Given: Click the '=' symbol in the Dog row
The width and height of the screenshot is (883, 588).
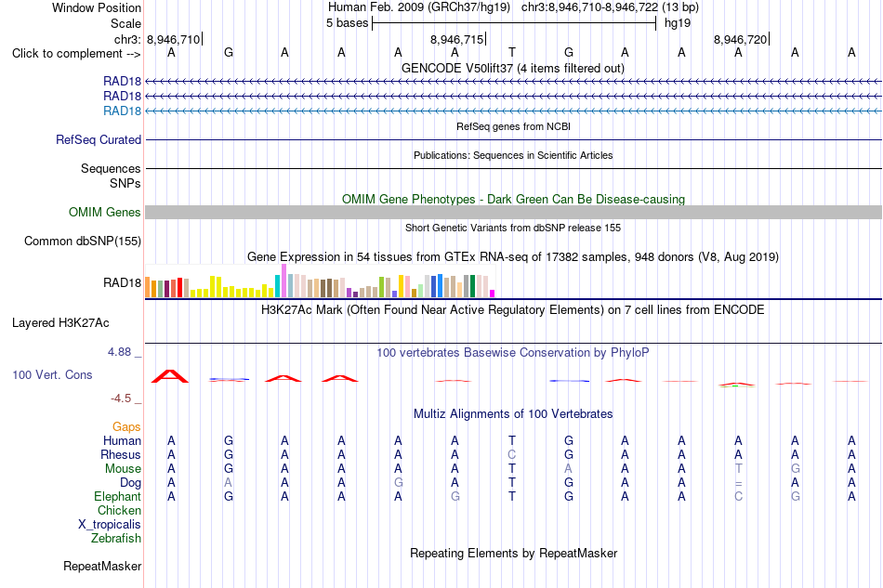Looking at the screenshot, I should click(x=738, y=483).
